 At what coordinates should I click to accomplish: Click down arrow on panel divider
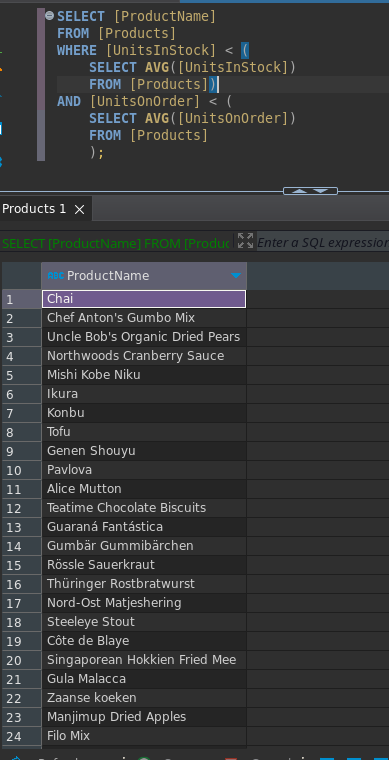click(321, 191)
